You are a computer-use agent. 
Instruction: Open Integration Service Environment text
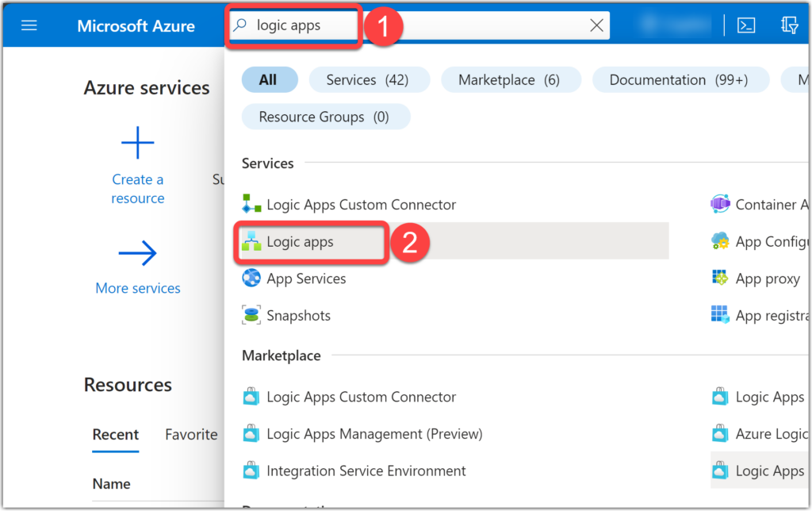(366, 471)
